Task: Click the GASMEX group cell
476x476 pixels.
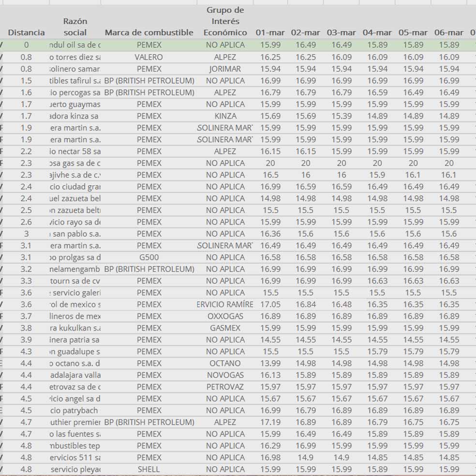Action: [x=225, y=328]
